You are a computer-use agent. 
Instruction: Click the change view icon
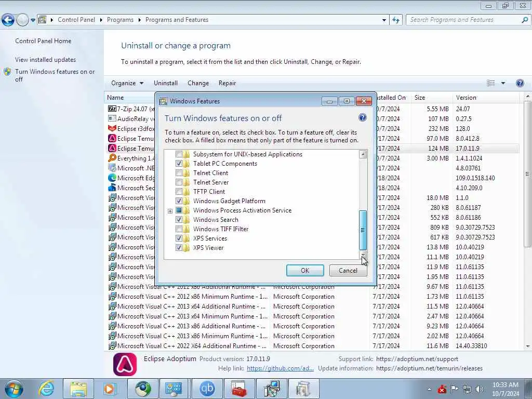click(490, 83)
